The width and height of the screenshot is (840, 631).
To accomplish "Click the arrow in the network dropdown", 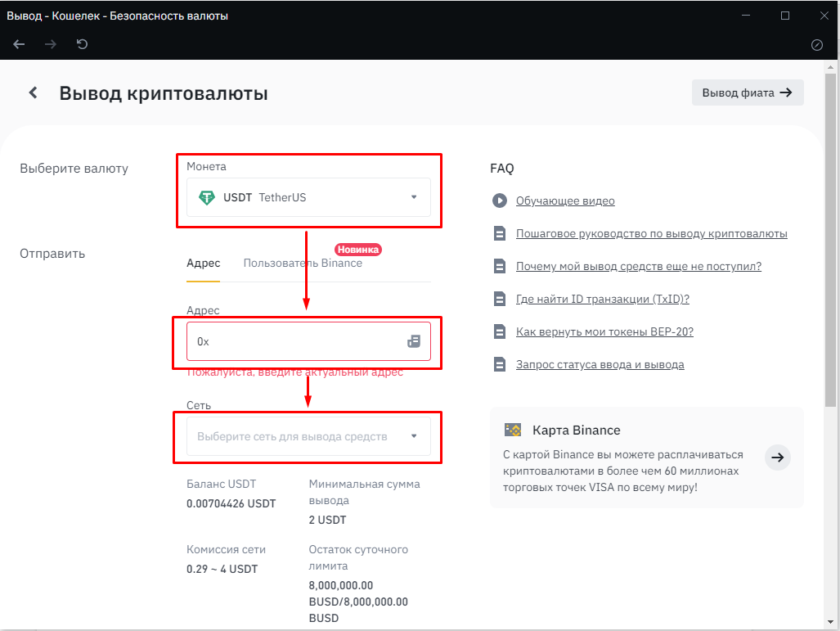I will click(x=414, y=436).
